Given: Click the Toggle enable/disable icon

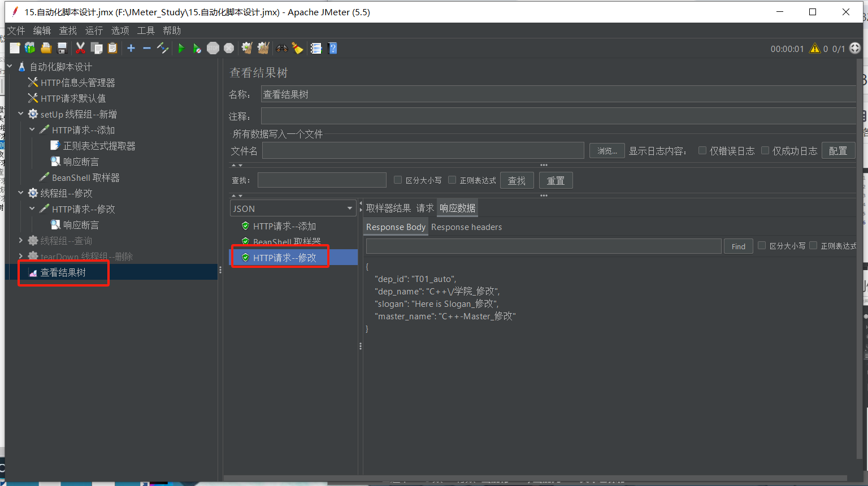Looking at the screenshot, I should click(163, 49).
